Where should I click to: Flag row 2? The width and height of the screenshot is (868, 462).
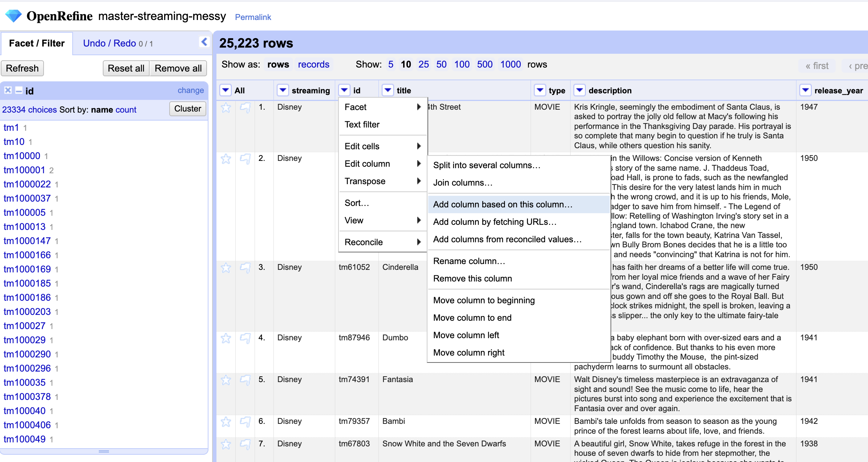coord(246,159)
